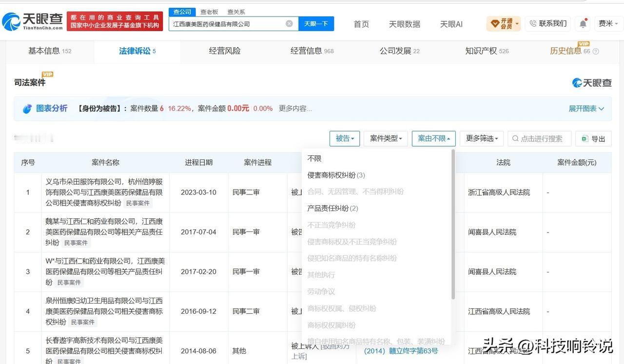Click the court name 浙江省高级人民法院
This screenshot has height=364, width=624.
point(499,192)
